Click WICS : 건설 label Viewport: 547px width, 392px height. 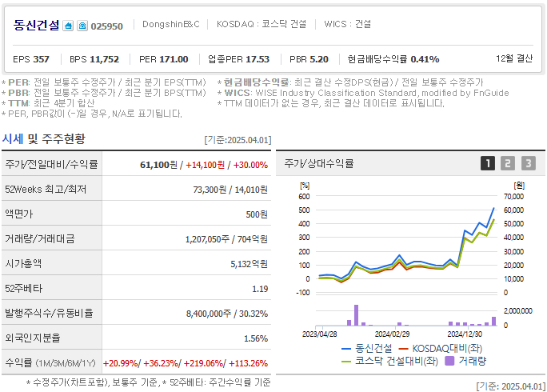[x=347, y=24]
